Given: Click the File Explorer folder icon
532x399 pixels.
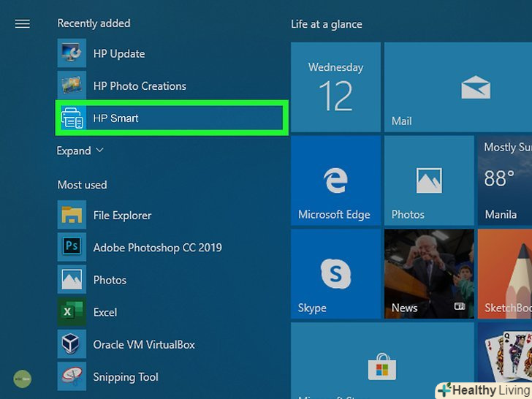Looking at the screenshot, I should click(x=72, y=214).
